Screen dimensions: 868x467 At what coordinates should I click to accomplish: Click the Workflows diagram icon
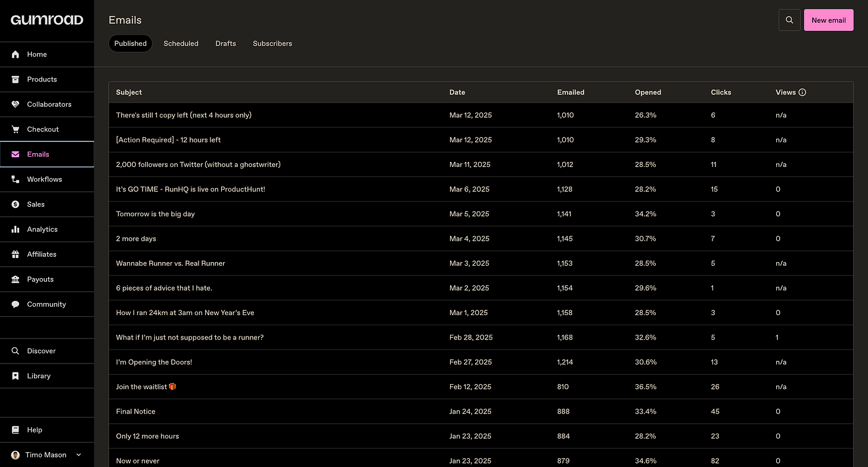click(15, 179)
